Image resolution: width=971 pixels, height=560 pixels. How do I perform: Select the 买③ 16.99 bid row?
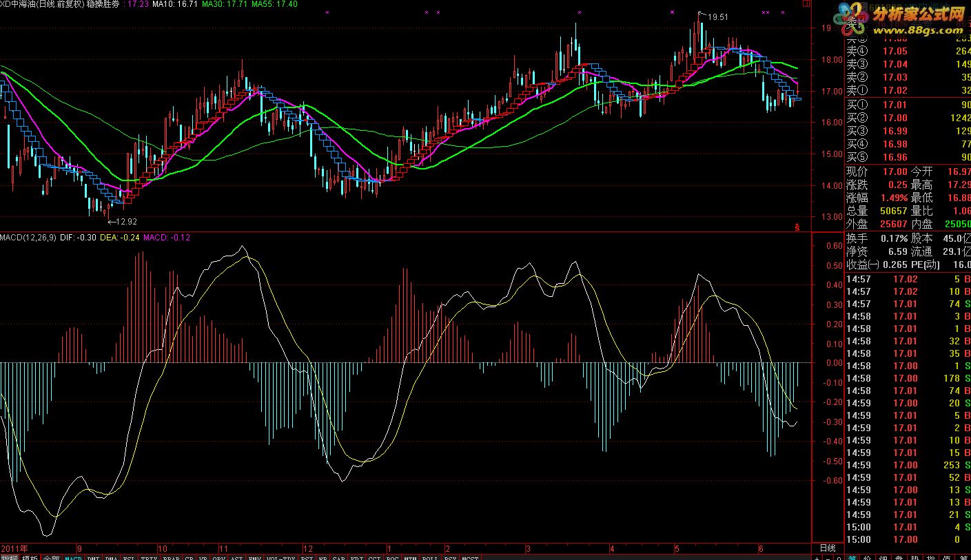click(908, 131)
